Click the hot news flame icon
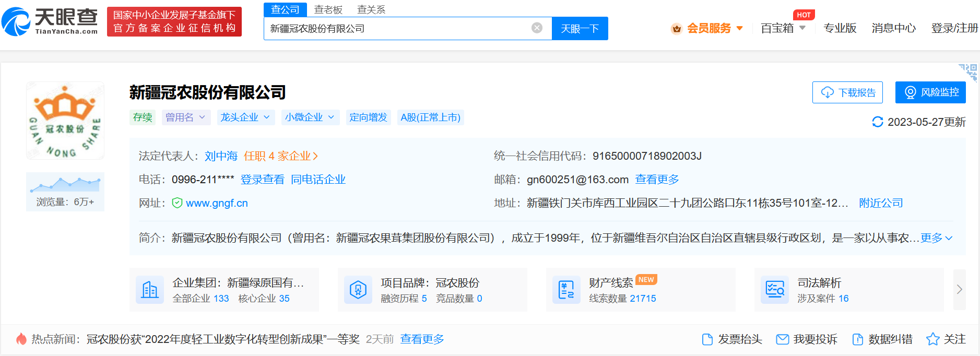The image size is (980, 356). pyautogui.click(x=21, y=339)
